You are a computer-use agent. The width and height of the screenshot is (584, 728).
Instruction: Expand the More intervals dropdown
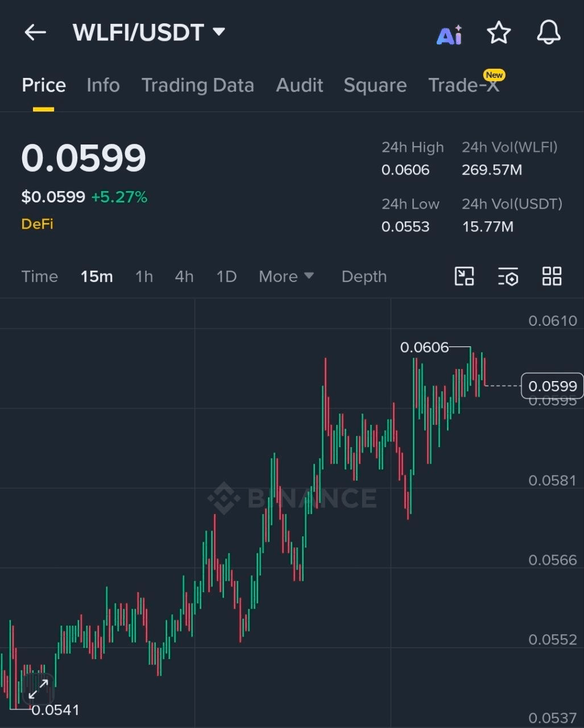[286, 276]
